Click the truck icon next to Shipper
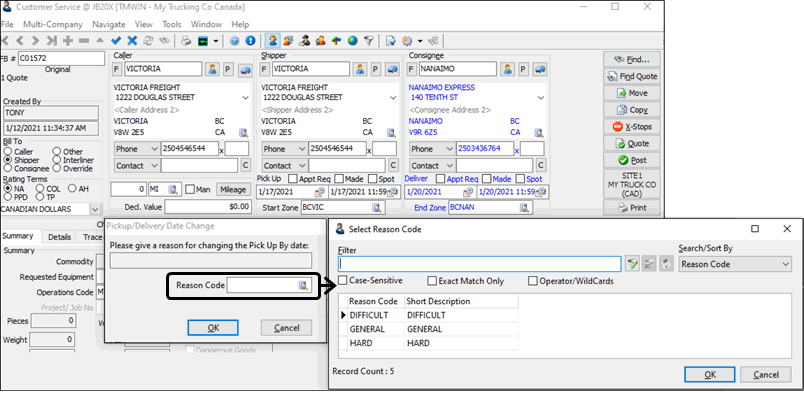The height and width of the screenshot is (393, 804). pyautogui.click(x=392, y=69)
